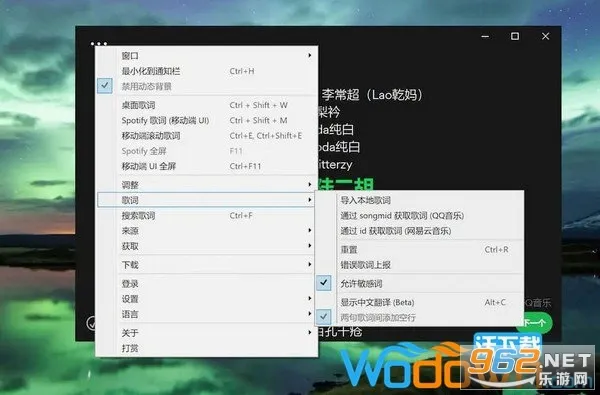Select 通过 id 获取歌词 (网易云音乐)
Viewport: 600px width, 395px height.
click(x=419, y=231)
